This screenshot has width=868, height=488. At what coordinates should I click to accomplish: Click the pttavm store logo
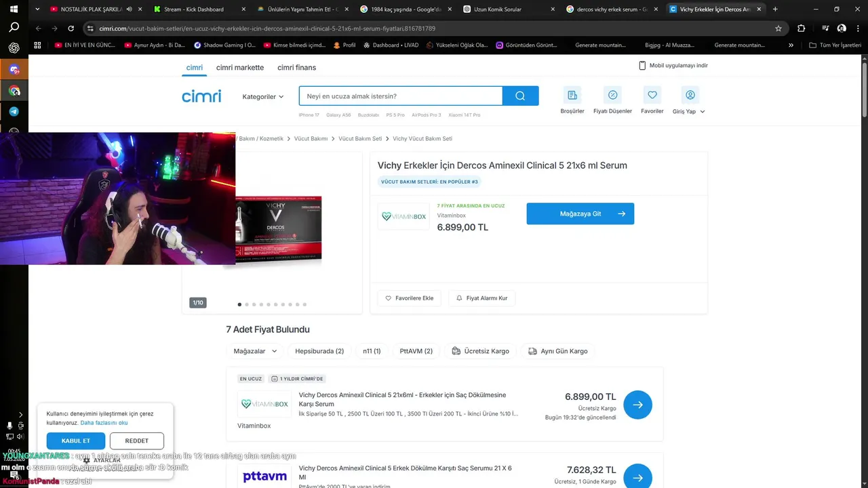point(264,476)
